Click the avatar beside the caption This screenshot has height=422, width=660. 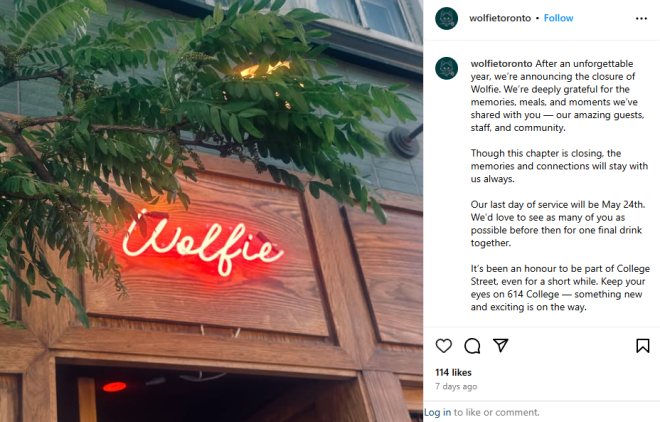(x=447, y=69)
